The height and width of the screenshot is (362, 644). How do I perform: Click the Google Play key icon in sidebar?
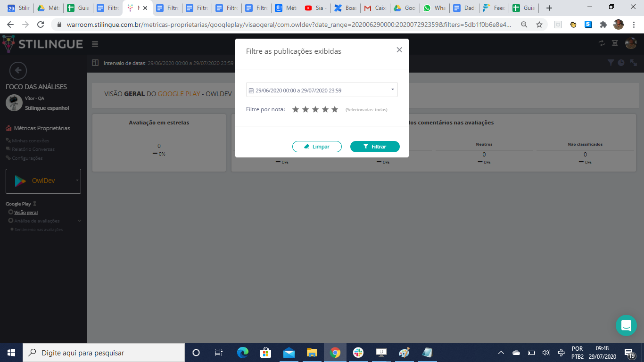click(x=34, y=204)
